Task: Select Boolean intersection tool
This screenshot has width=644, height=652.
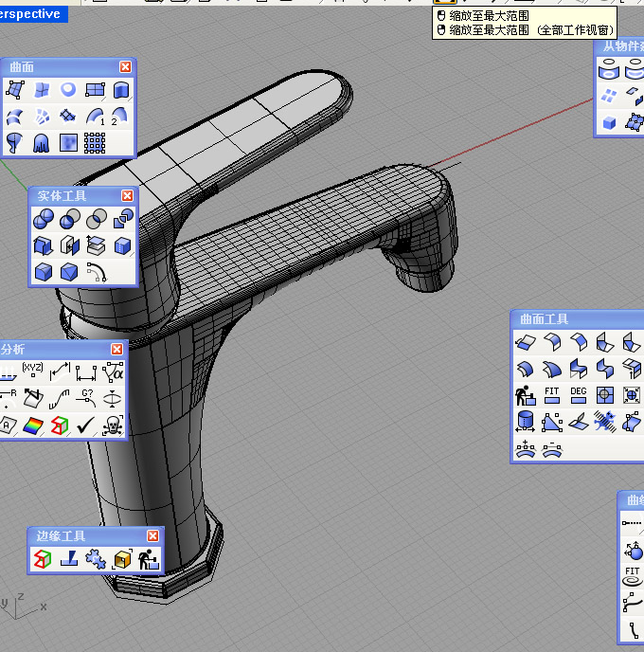Action: point(97,219)
